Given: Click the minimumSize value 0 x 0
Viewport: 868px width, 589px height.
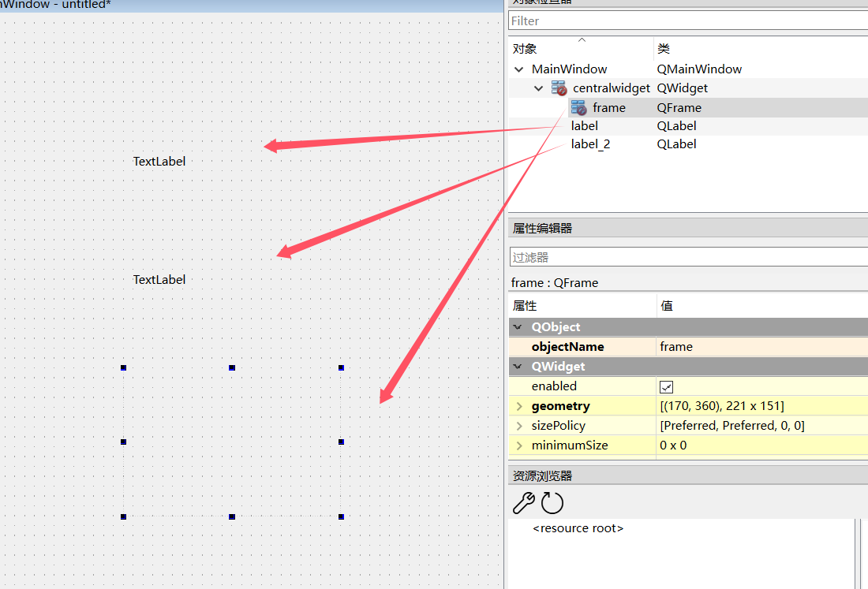Looking at the screenshot, I should (673, 445).
